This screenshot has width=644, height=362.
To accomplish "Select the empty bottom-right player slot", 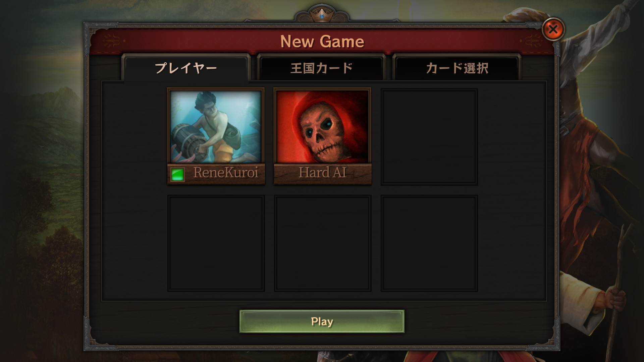I will point(429,243).
